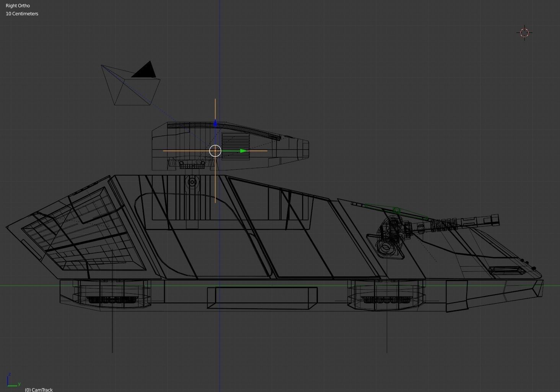Select the circular hatch below the turret
This screenshot has height=392, width=560.
click(x=192, y=183)
